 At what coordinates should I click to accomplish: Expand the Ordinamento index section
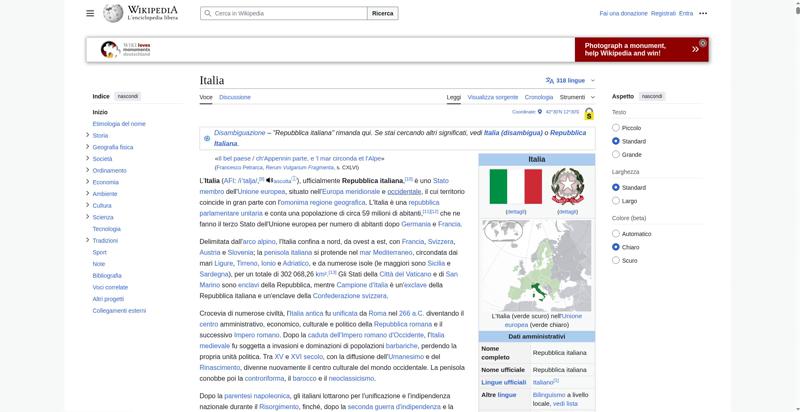[x=88, y=170]
